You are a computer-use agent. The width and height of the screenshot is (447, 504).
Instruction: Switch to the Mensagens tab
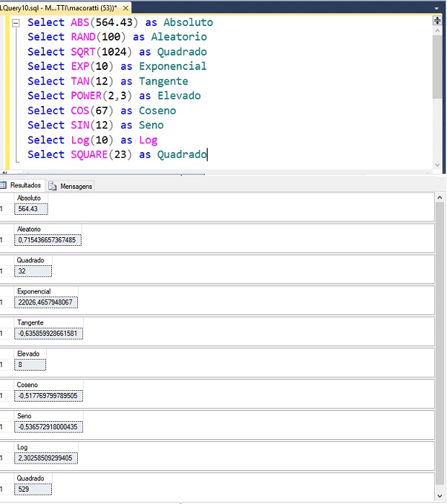coord(71,186)
